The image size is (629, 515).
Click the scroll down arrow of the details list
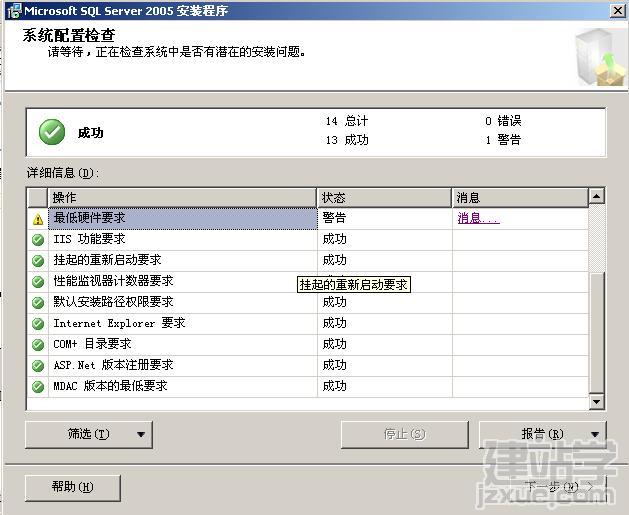coord(597,401)
